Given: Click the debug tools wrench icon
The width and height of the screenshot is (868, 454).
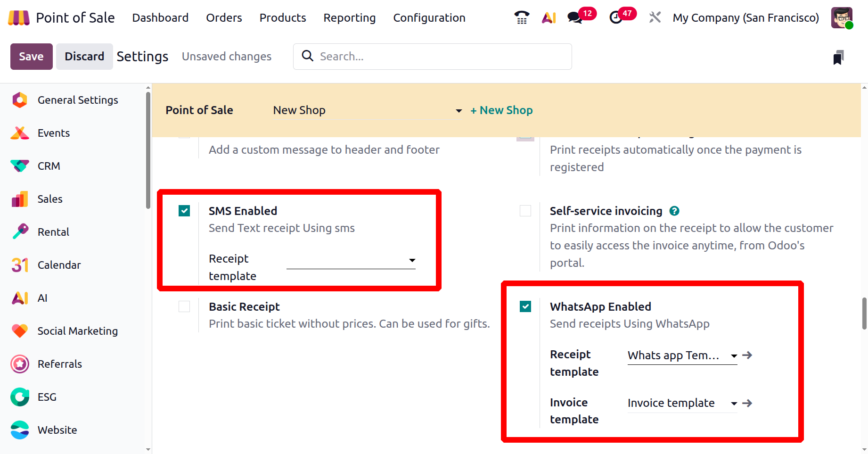Looking at the screenshot, I should (x=655, y=17).
